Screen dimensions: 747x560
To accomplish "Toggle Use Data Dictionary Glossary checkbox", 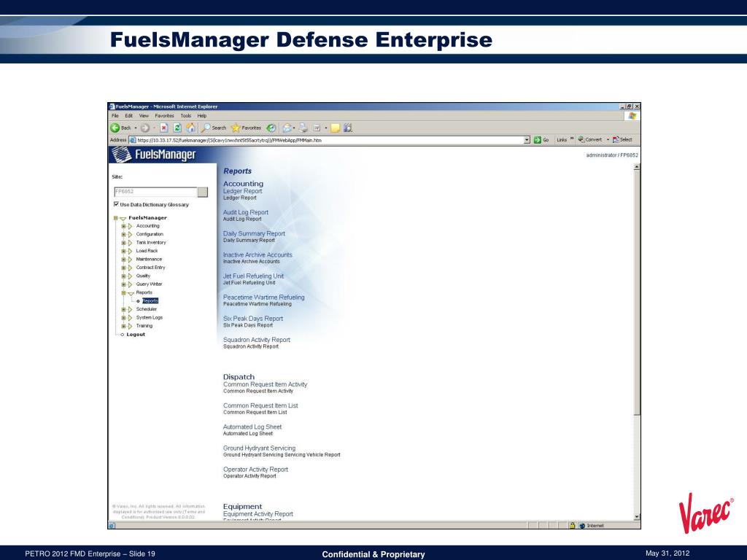I will point(116,204).
